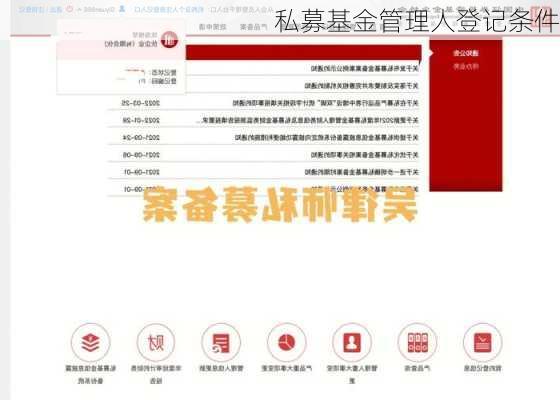Open the stacked-layers disclosure backup system icon
The width and height of the screenshot is (560, 400).
click(90, 342)
